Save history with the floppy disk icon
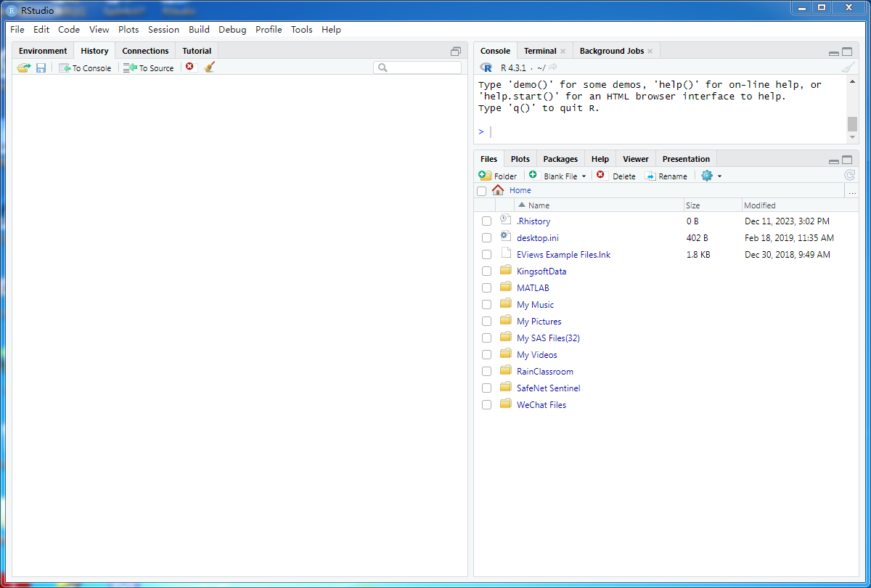Viewport: 871px width, 588px height. click(41, 68)
